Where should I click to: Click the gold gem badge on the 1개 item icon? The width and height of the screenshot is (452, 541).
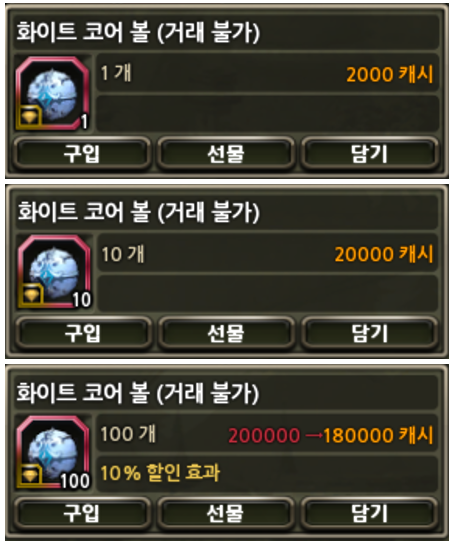[29, 117]
